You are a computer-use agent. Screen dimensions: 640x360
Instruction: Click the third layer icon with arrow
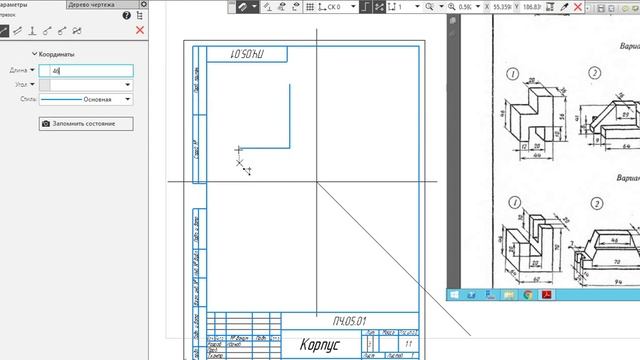click(296, 7)
